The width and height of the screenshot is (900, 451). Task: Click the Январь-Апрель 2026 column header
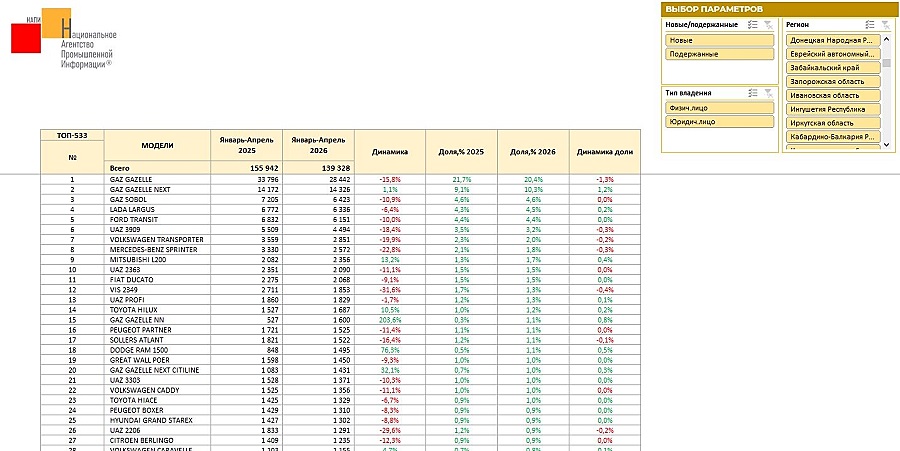319,145
